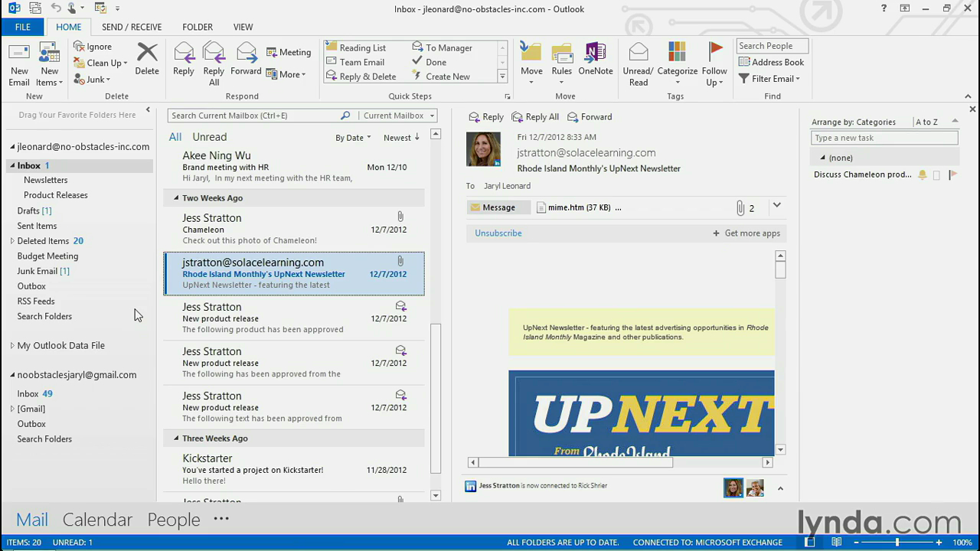Viewport: 980px width, 551px height.
Task: Select the HOME tab
Action: [68, 27]
